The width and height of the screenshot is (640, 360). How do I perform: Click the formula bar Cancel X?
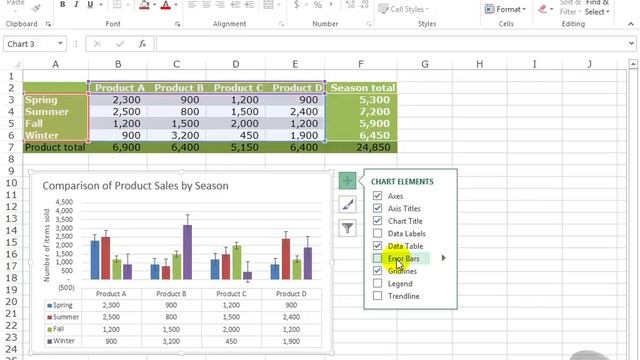point(97,44)
